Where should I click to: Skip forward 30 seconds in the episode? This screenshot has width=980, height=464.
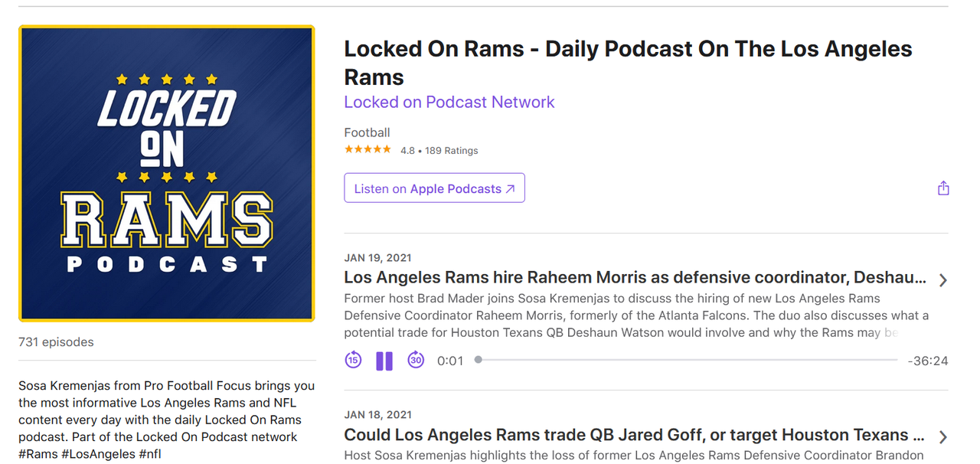(x=416, y=360)
